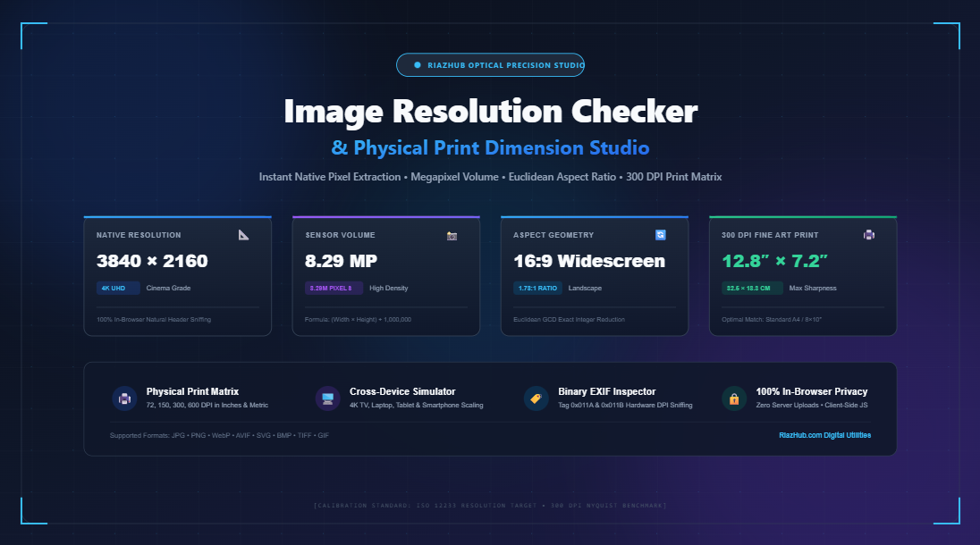This screenshot has width=980, height=545.
Task: Click the refresh icon in Aspect Geometry card
Action: 661,235
